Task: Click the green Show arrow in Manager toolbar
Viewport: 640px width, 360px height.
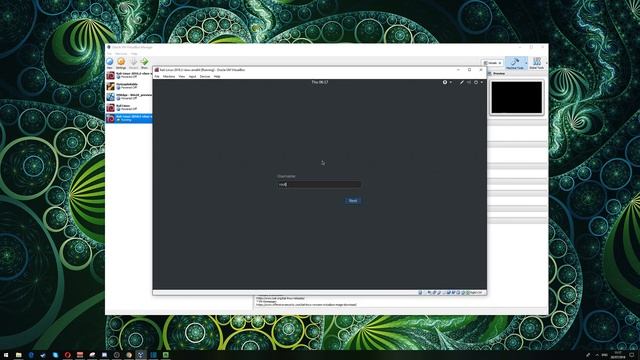Action: [144, 62]
